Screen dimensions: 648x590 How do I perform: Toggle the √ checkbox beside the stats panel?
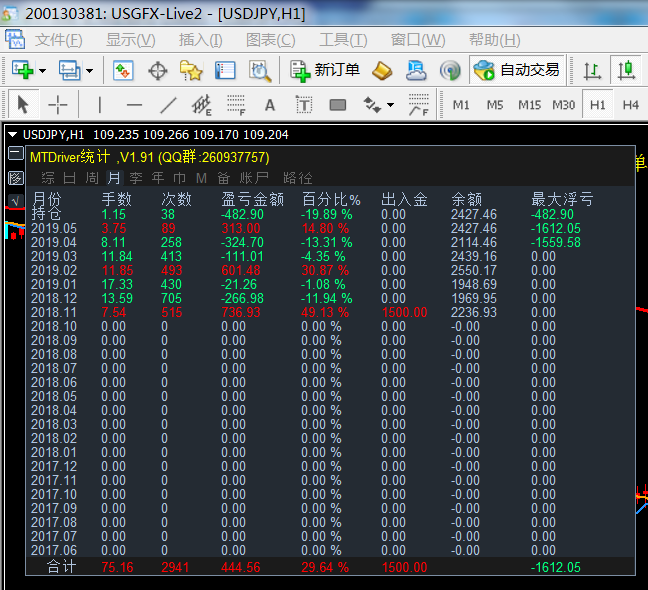click(16, 201)
